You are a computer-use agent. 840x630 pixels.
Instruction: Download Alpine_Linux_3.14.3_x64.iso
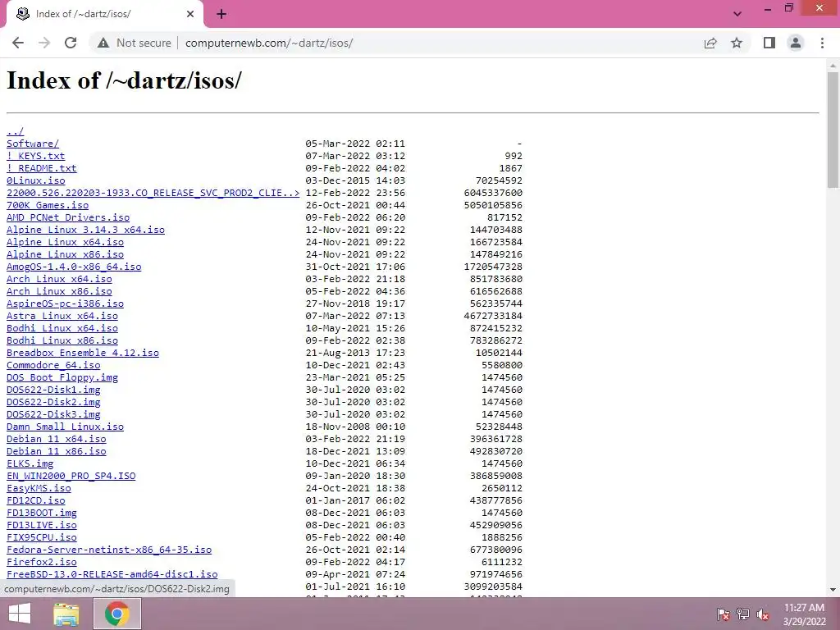coord(85,230)
